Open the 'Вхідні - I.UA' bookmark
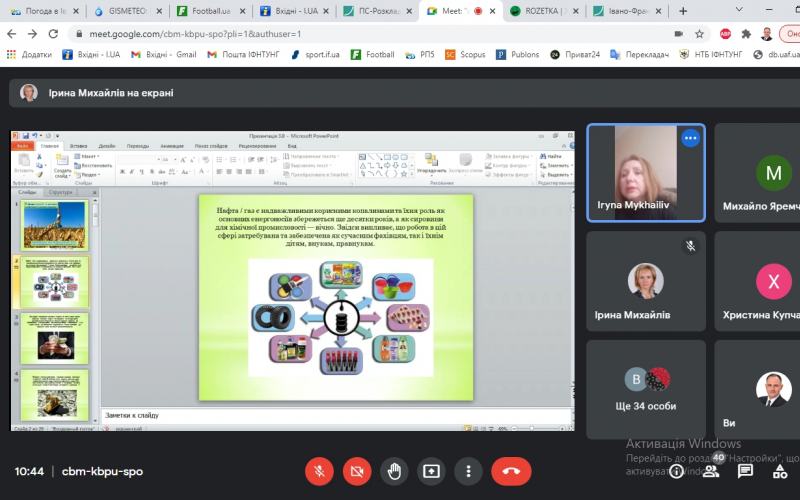The height and width of the screenshot is (500, 800). click(91, 54)
